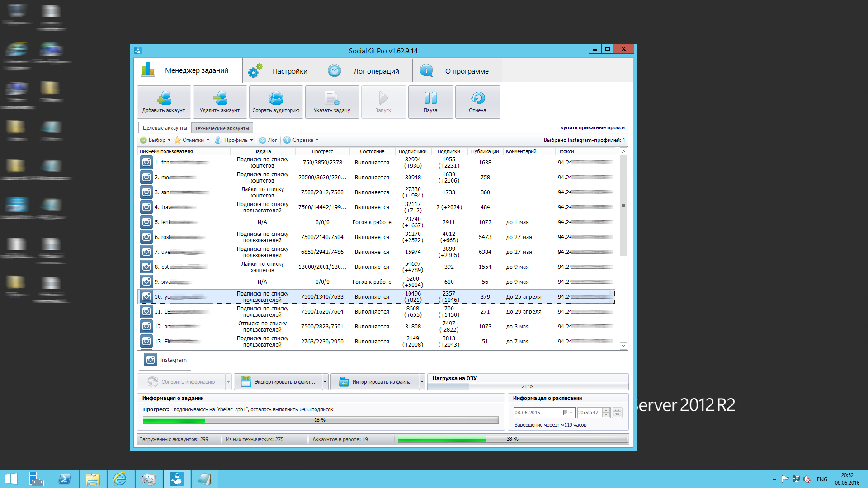The image size is (868, 488).
Task: Click the Instagram icon of account row 7
Action: pos(146,252)
